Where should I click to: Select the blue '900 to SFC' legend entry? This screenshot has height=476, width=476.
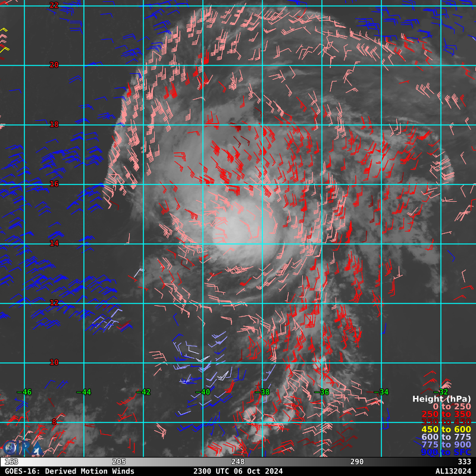tap(446, 452)
